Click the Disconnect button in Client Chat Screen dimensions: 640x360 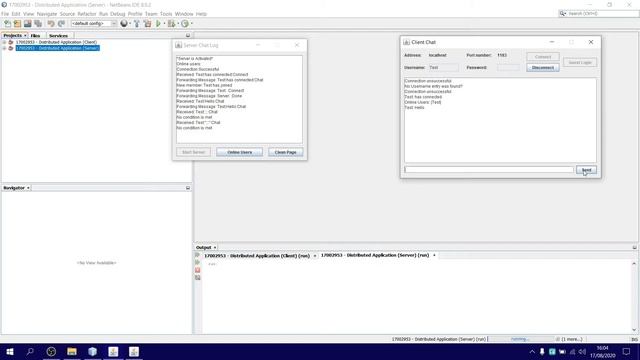(542, 67)
